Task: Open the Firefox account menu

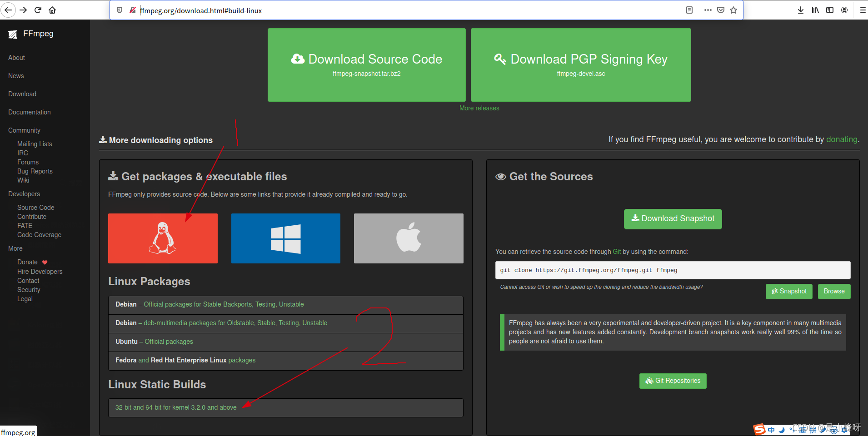Action: point(844,10)
